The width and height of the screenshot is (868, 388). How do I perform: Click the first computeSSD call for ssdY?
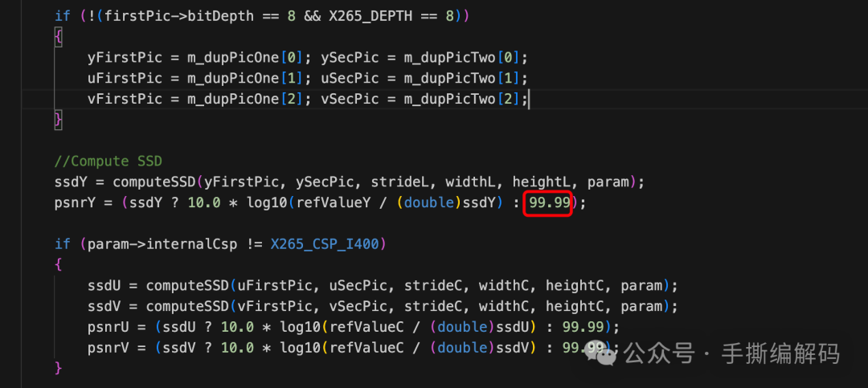tap(155, 182)
